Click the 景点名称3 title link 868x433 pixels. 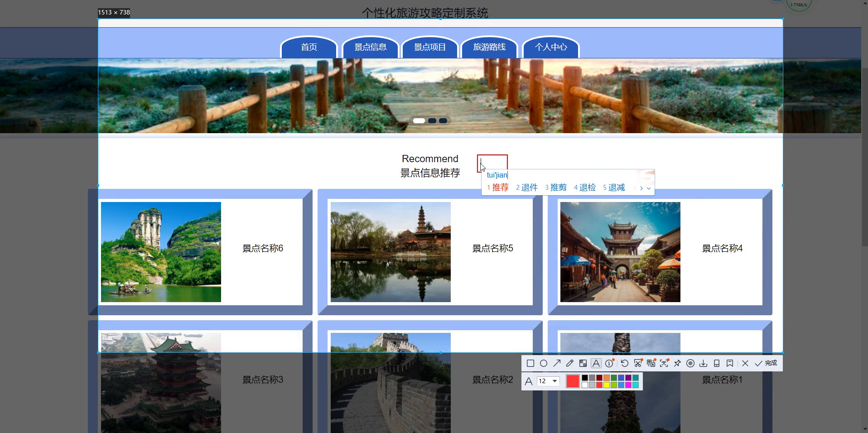click(263, 380)
